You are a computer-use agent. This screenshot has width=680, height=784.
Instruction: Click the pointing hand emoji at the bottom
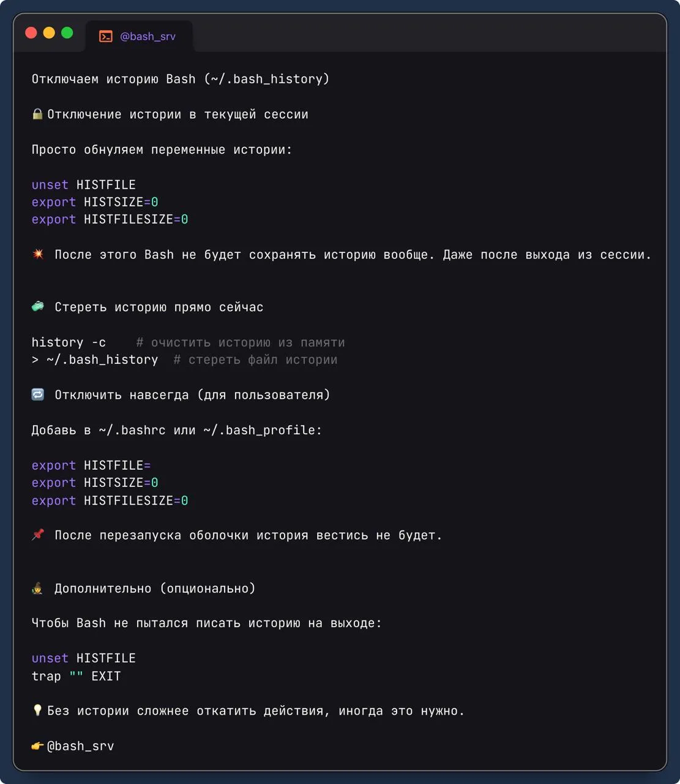tap(38, 746)
